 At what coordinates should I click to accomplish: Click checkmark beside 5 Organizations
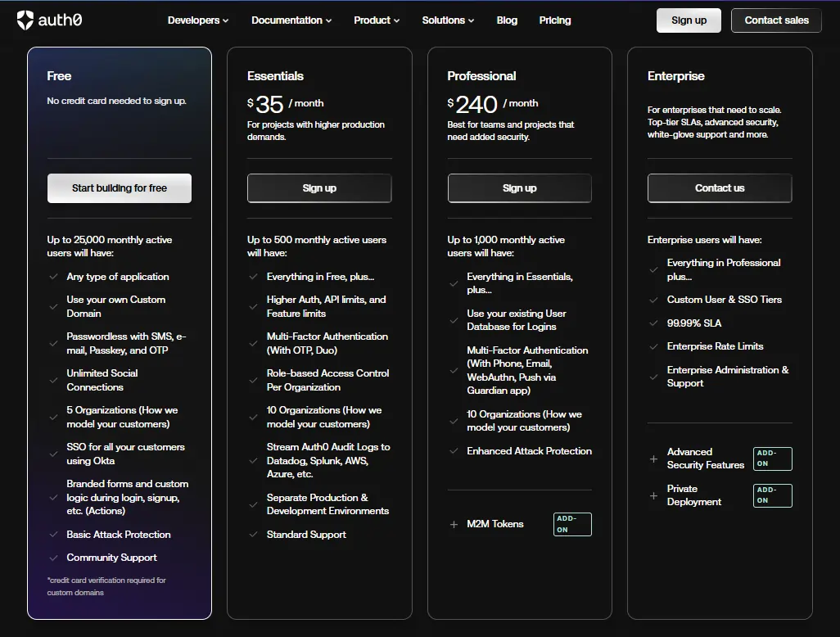pyautogui.click(x=53, y=417)
